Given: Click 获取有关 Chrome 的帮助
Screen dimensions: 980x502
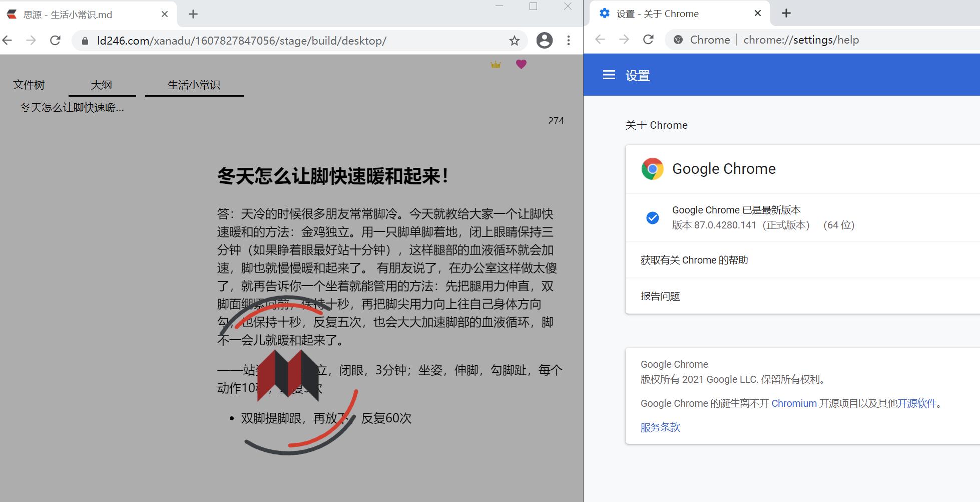Looking at the screenshot, I should click(x=694, y=260).
